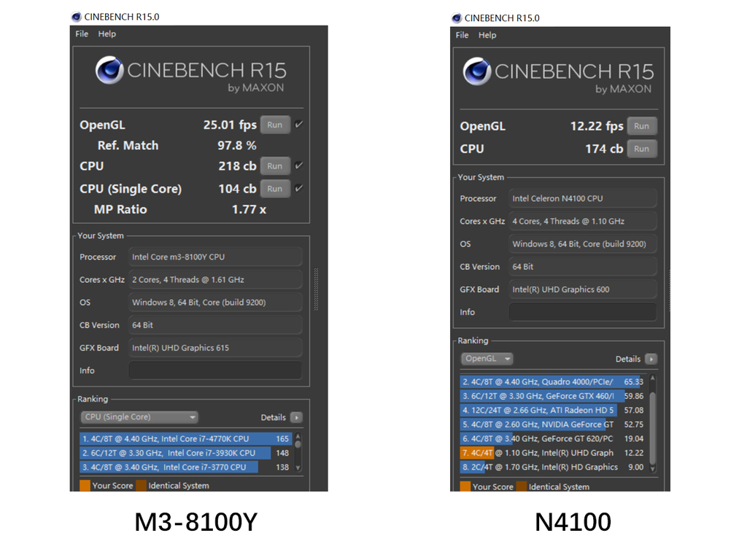Click the brown Identical System swatch in the m3-8100Y window
The image size is (747, 560).
(141, 486)
